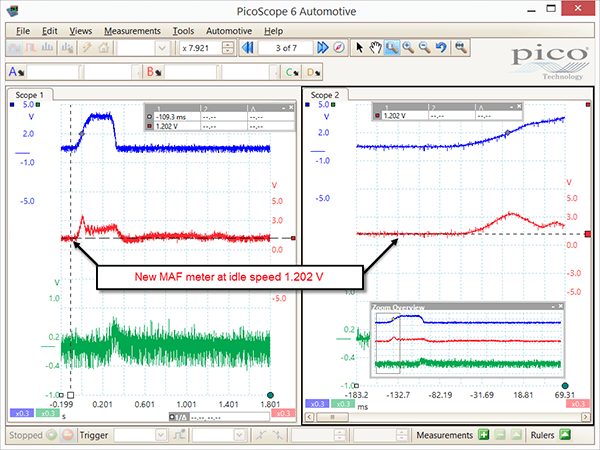Toggle Channel C options button
This screenshot has width=600, height=450.
pyautogui.click(x=292, y=72)
